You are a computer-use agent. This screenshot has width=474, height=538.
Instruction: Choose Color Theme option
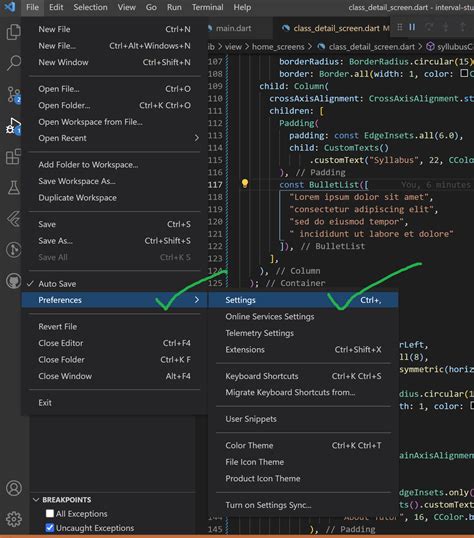303,445
